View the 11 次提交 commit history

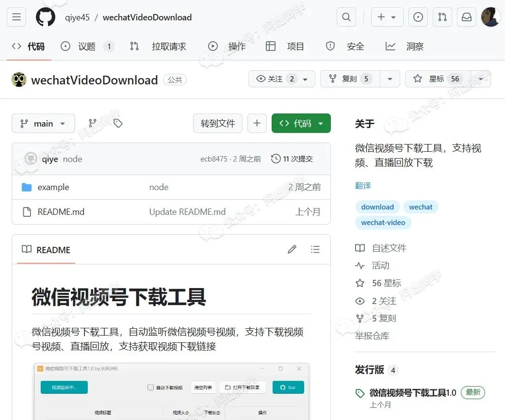point(292,159)
